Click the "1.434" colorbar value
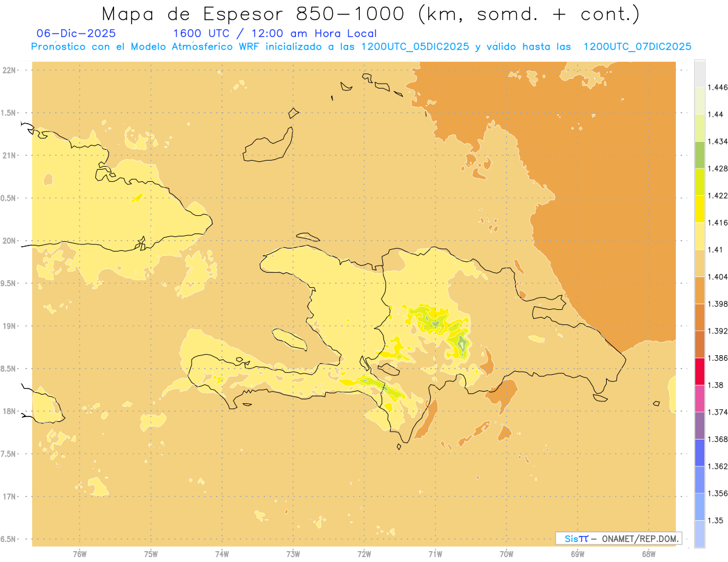The height and width of the screenshot is (562, 728). click(x=718, y=141)
